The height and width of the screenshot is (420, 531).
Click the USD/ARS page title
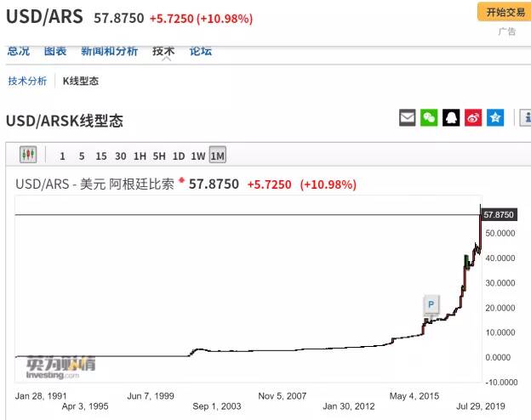(45, 17)
